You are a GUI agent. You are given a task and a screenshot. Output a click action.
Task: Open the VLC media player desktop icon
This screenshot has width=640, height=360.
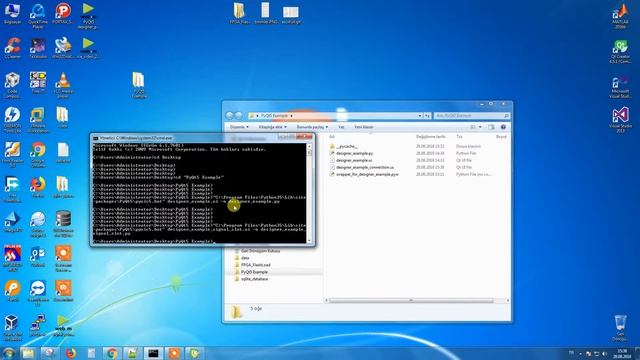pyautogui.click(x=63, y=84)
